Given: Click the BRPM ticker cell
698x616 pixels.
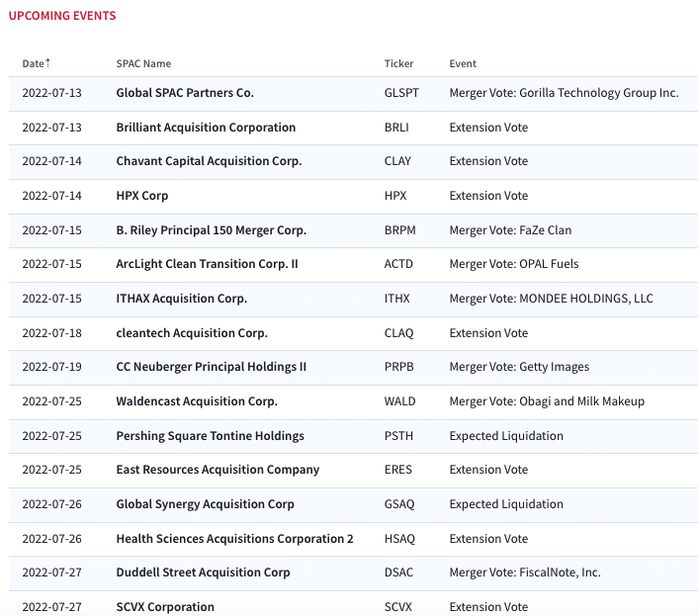Looking at the screenshot, I should tap(399, 230).
